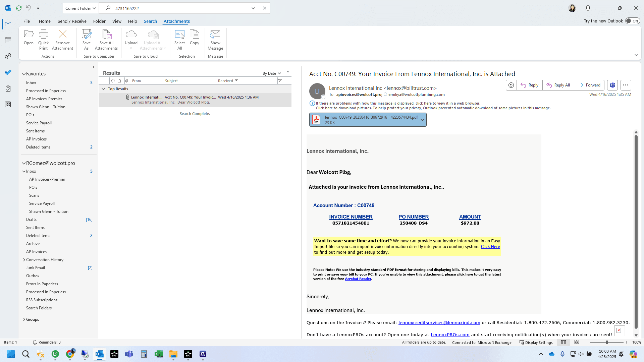Open People view in navigation rail
The width and height of the screenshot is (644, 362).
tap(8, 56)
